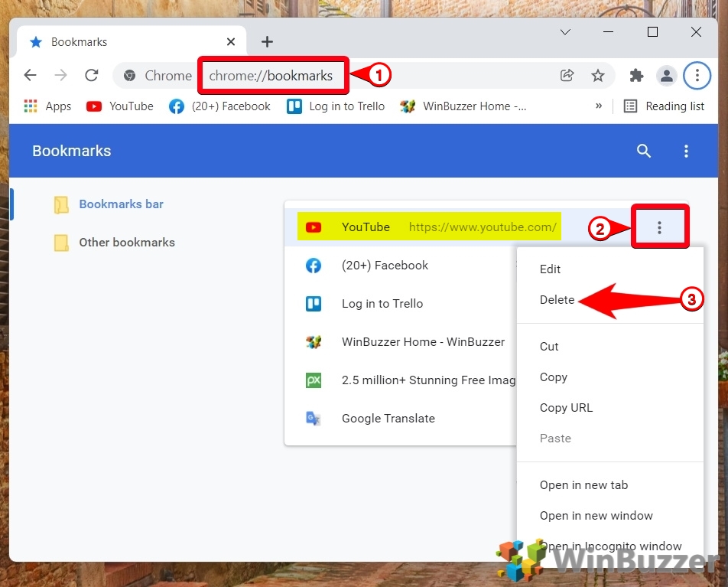Select WinBuzzer Home - WinBuzzer row
Image resolution: width=728 pixels, height=587 pixels.
tap(400, 342)
